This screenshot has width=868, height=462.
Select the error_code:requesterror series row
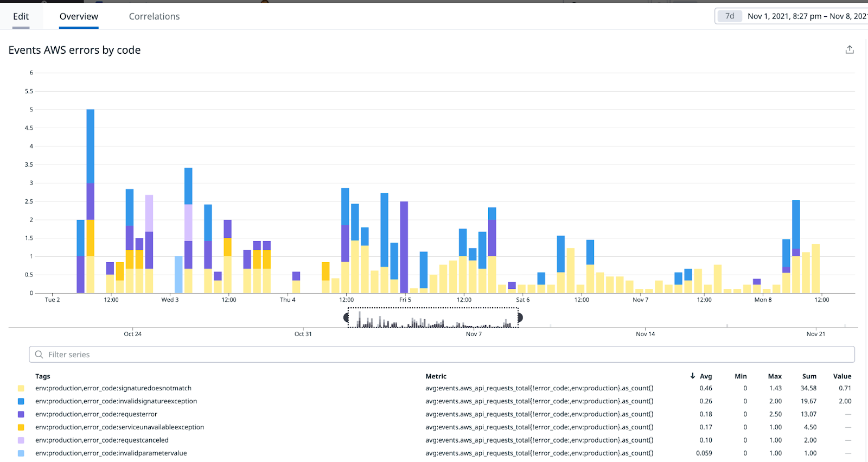[x=436, y=414]
